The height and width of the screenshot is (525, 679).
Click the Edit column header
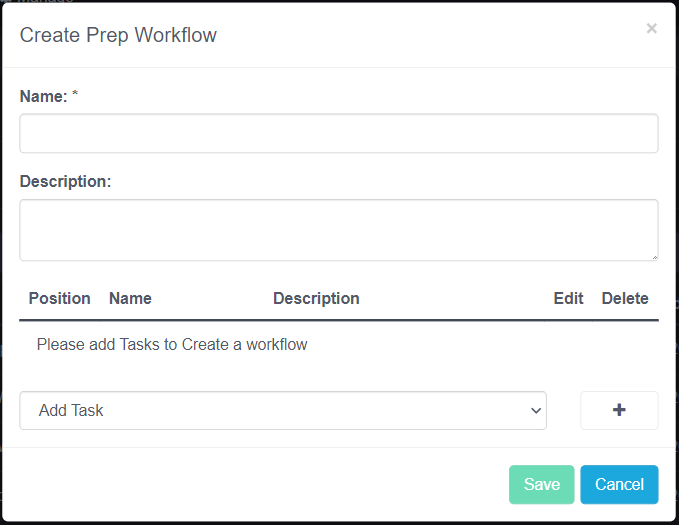point(568,298)
